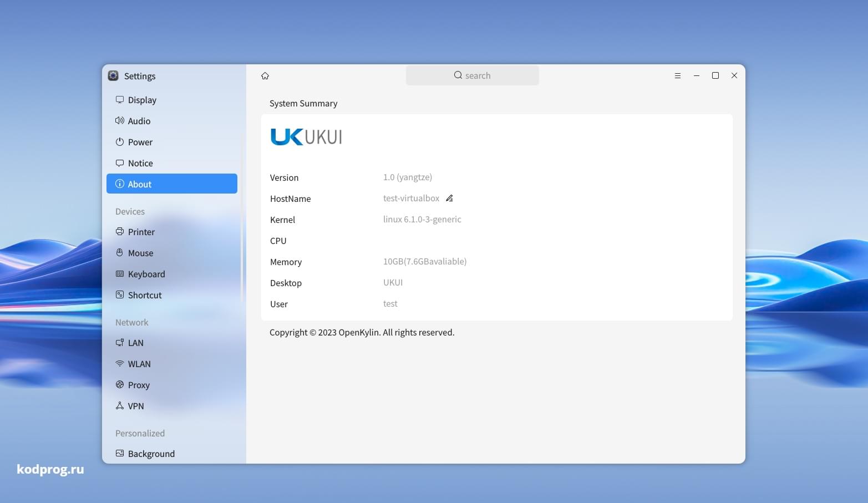Click the Mouse icon in sidebar

coord(119,253)
